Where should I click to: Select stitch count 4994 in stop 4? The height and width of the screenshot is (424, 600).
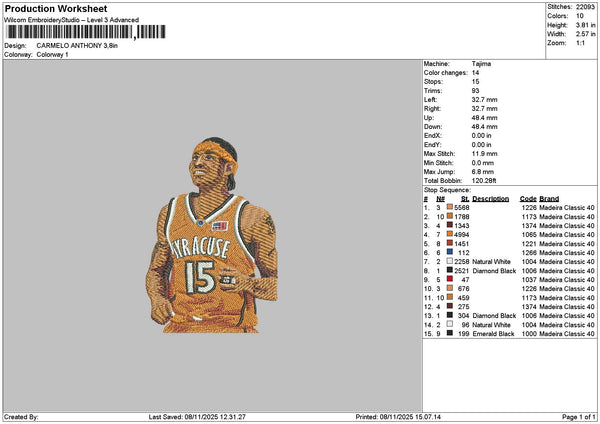coord(462,235)
